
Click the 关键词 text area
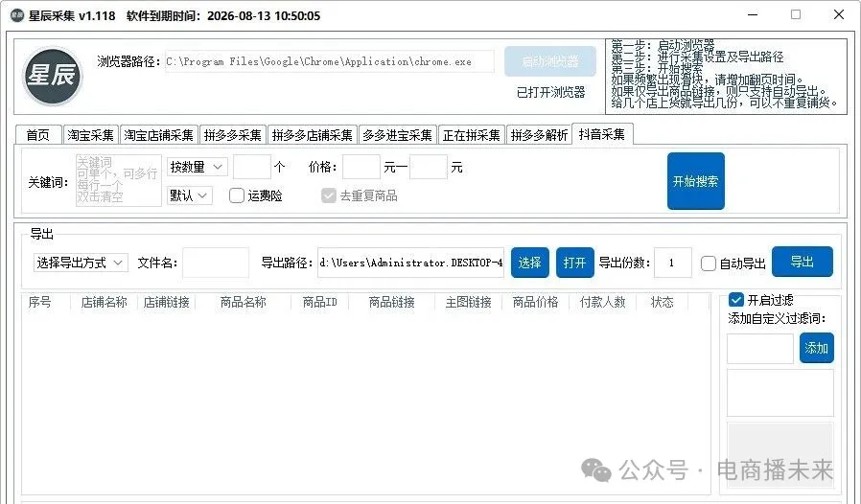[x=119, y=180]
